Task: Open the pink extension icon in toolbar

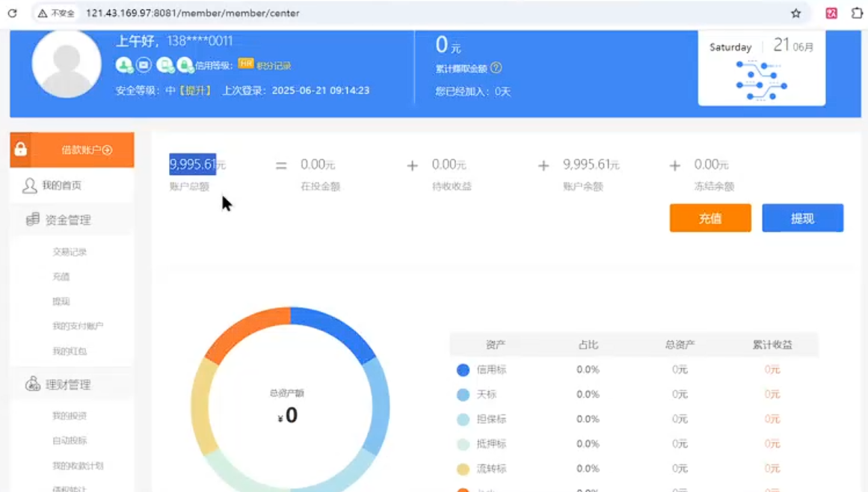Action: tap(831, 13)
